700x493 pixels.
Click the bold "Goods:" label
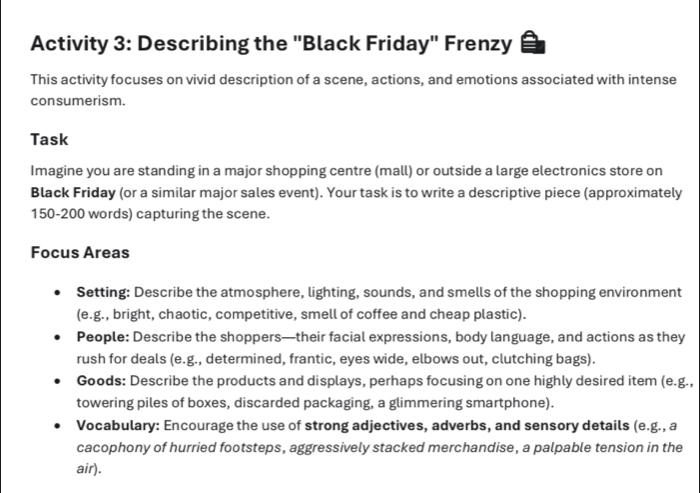coord(101,383)
